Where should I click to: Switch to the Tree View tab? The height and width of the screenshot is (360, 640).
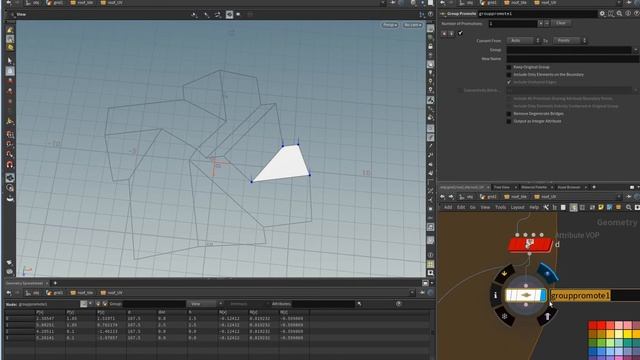click(502, 187)
